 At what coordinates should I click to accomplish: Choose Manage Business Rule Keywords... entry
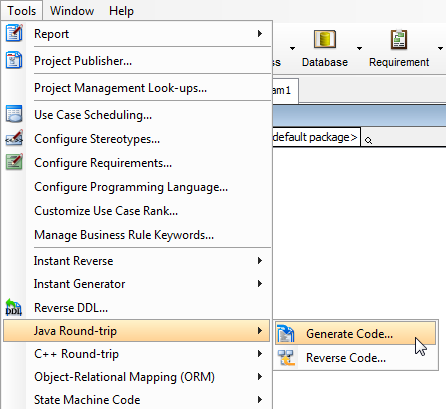(136, 235)
